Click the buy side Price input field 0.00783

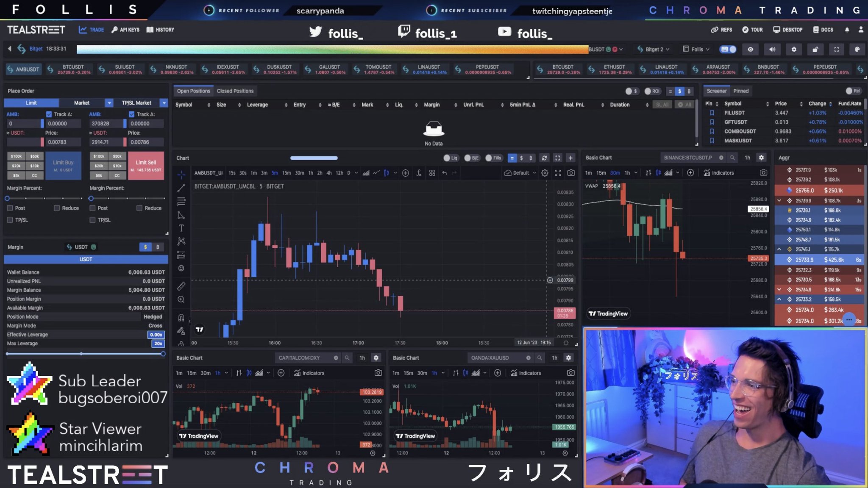pos(62,142)
